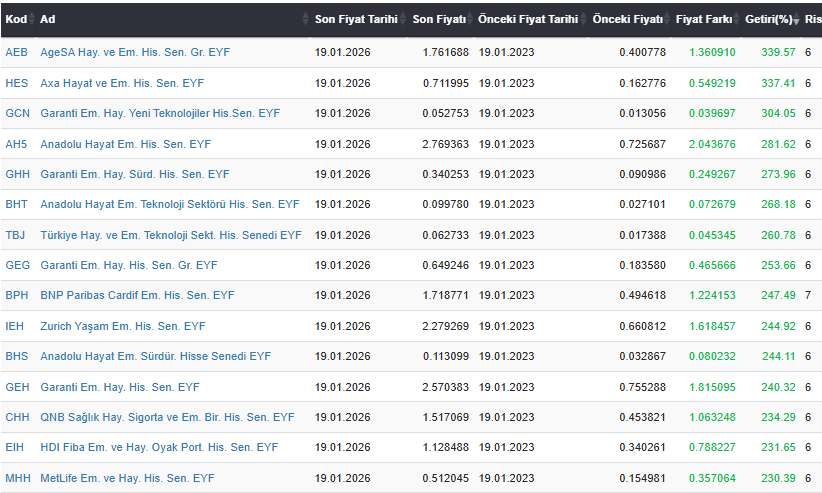Open MetLife Em. ve Hay. fund link
Viewport: 822px width, 493px height.
(127, 478)
